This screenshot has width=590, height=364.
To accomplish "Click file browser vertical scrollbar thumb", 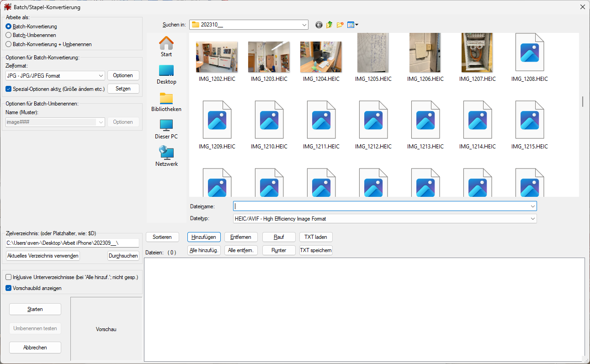I will [583, 101].
